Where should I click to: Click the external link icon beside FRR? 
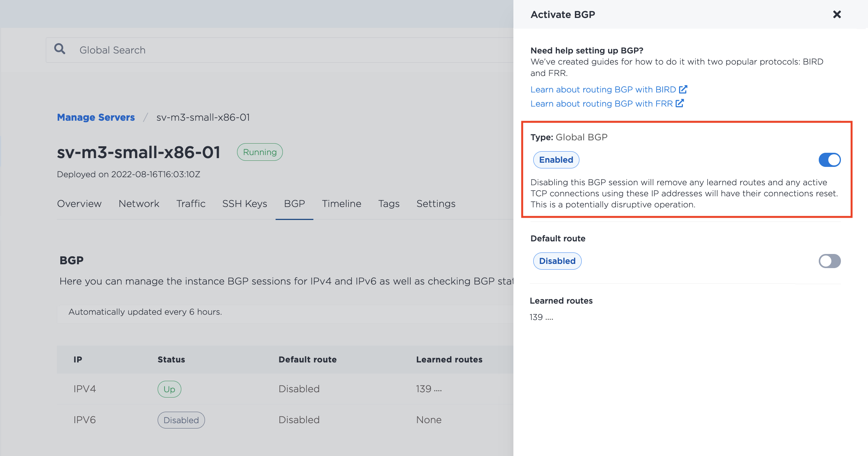pos(680,103)
